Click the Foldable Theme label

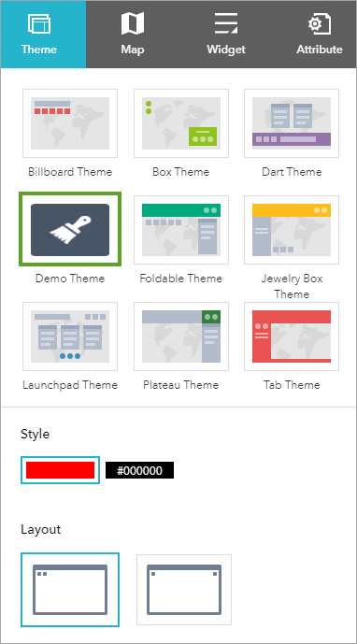(x=181, y=279)
